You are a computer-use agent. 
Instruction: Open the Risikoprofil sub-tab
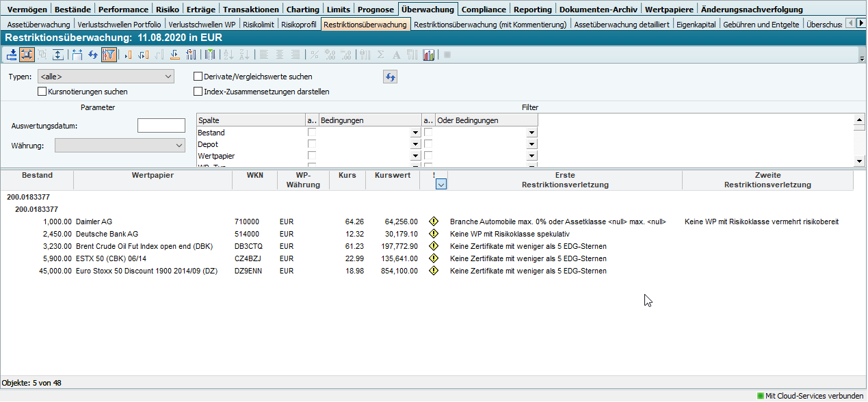point(298,25)
